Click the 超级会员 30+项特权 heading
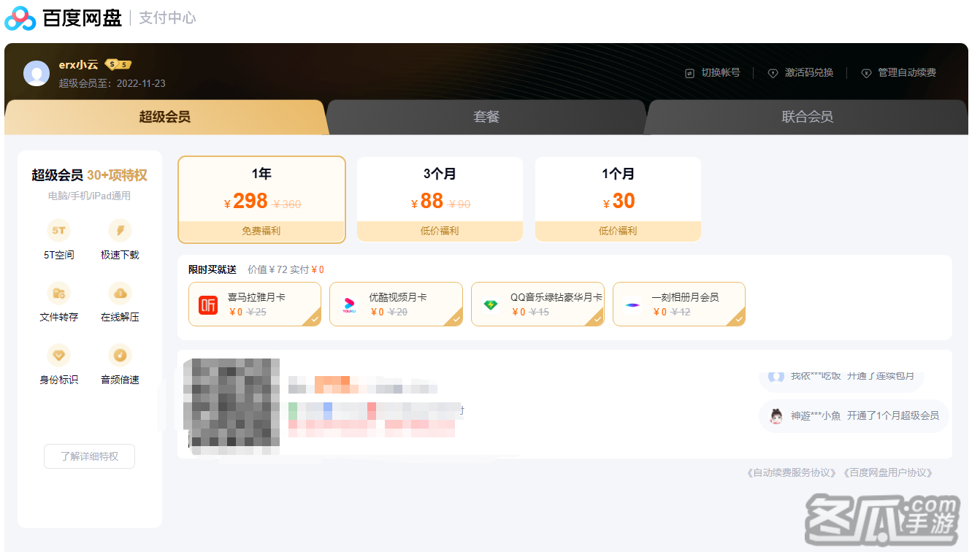 [x=89, y=175]
